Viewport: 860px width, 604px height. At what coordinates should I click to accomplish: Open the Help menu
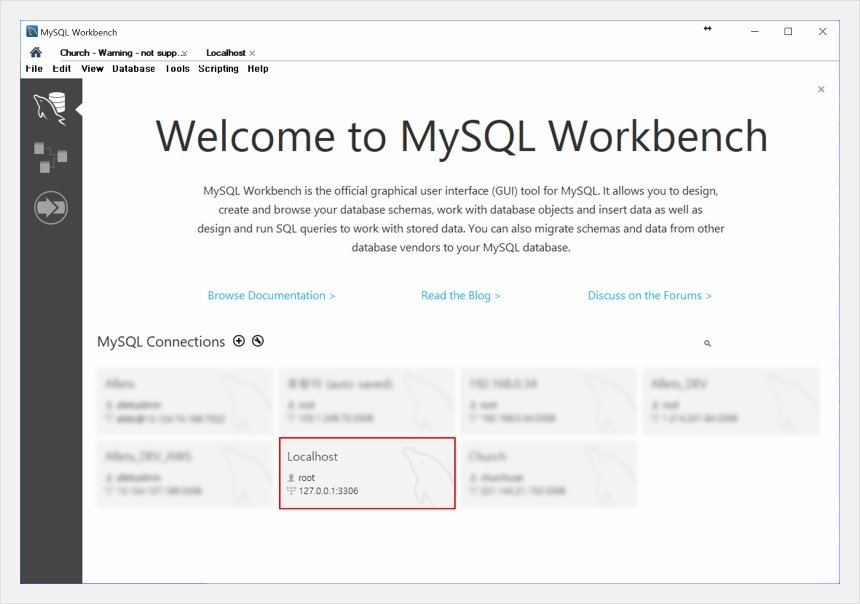pyautogui.click(x=258, y=69)
